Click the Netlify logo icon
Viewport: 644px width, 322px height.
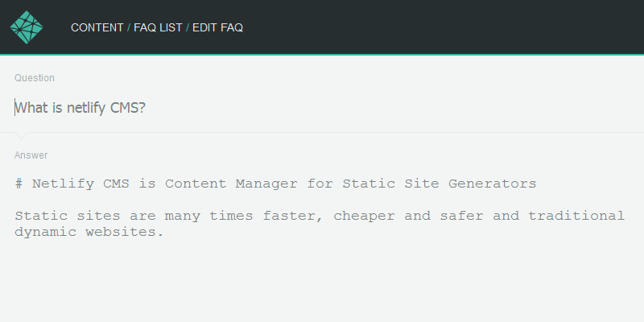(26, 27)
